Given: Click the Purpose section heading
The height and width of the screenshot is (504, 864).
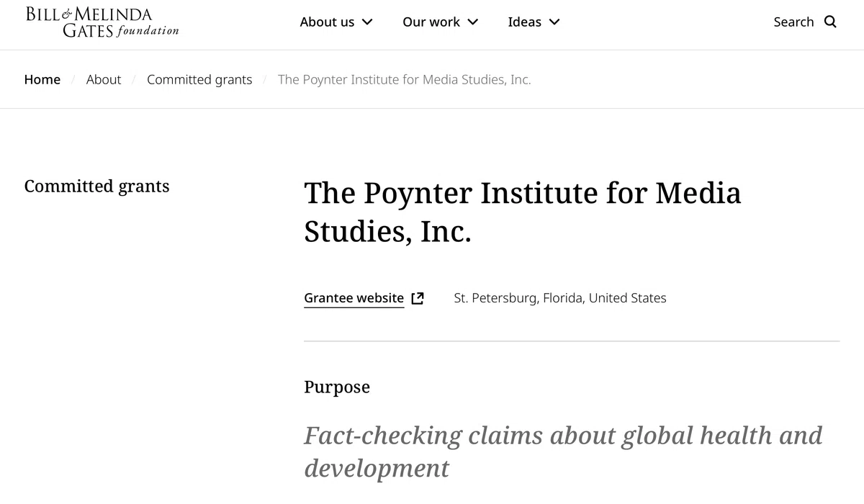Looking at the screenshot, I should click(x=337, y=387).
